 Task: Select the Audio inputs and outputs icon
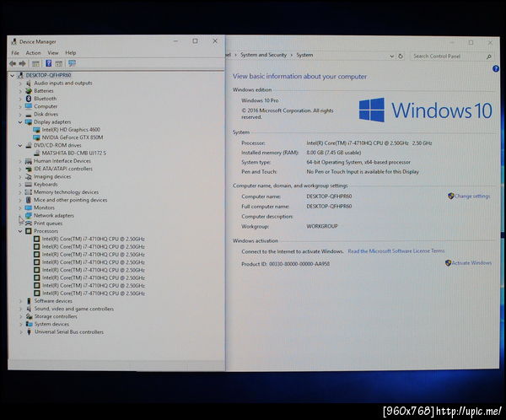pyautogui.click(x=29, y=83)
